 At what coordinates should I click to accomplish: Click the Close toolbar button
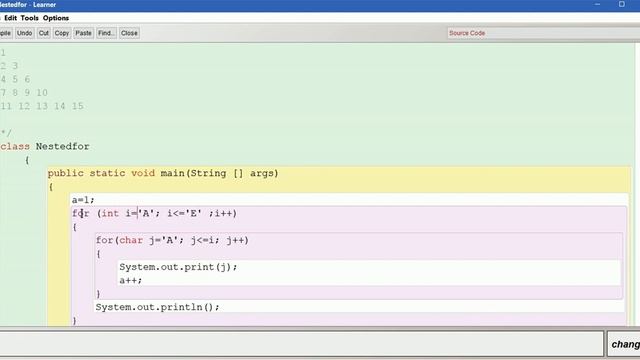129,33
